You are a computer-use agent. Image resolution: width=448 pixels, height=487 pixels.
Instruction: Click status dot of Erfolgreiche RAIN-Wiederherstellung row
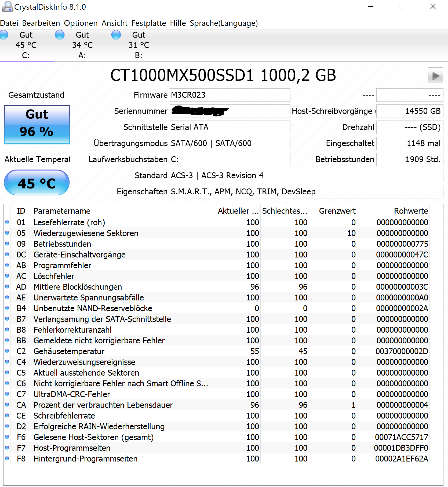coord(7,426)
